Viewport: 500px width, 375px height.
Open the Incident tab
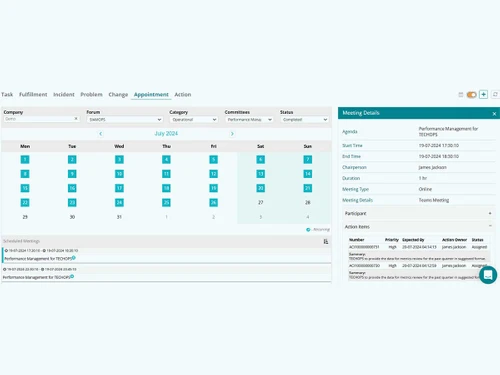tap(64, 94)
